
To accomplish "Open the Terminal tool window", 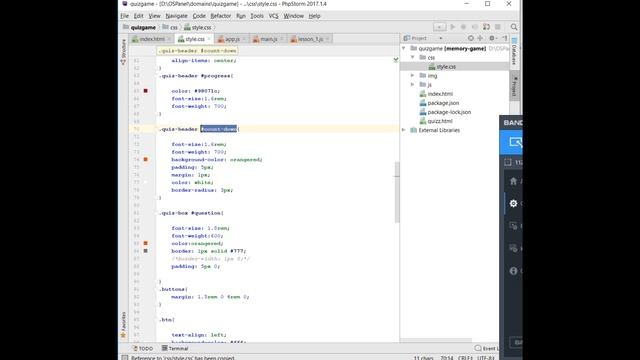I will point(175,349).
